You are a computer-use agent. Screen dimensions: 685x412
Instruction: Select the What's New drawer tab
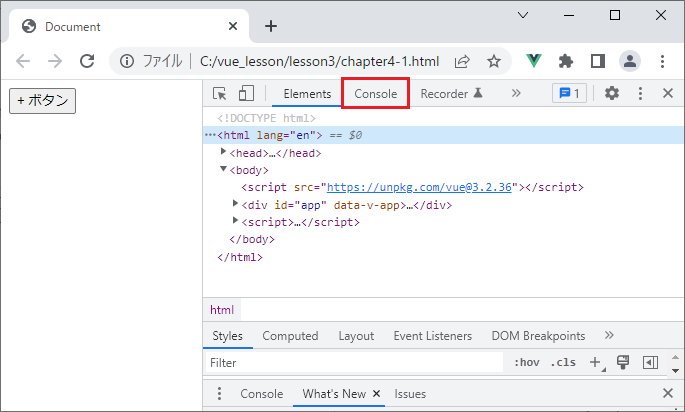coord(334,394)
